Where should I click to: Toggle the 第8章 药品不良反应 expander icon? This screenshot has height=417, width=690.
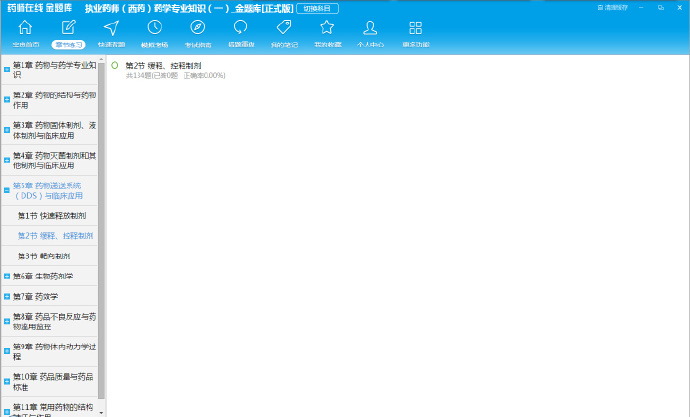point(7,321)
